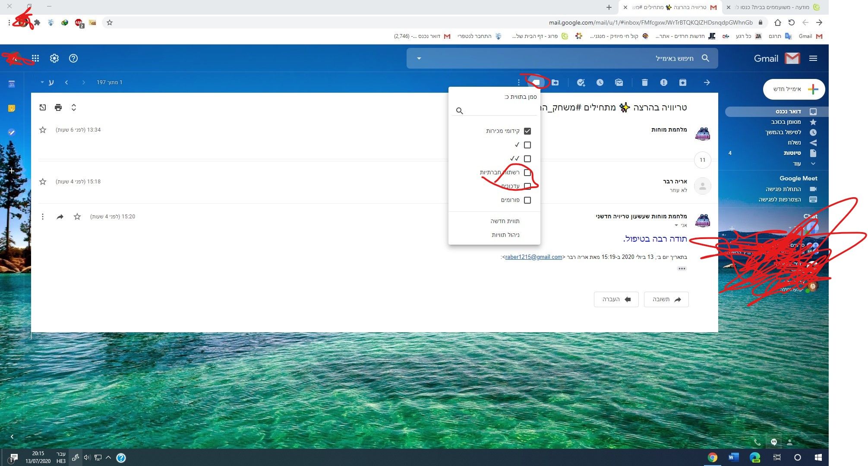Click the label search input field
Image resolution: width=868 pixels, height=466 pixels.
tap(501, 110)
